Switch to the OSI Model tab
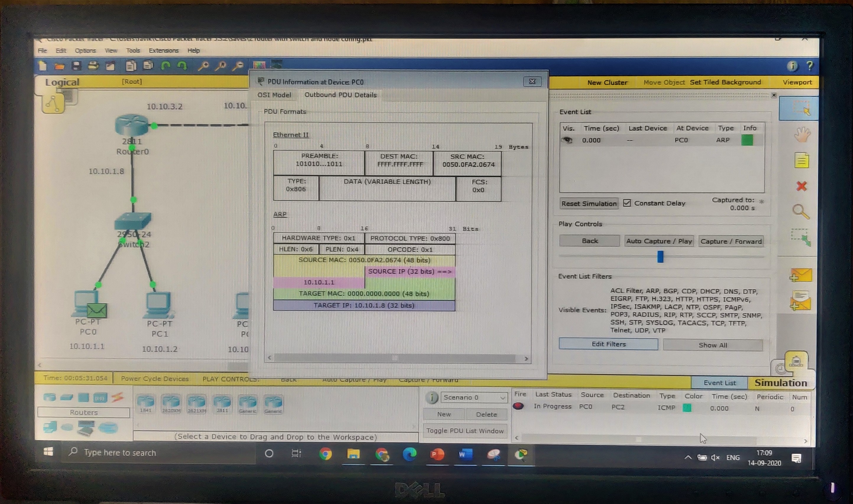This screenshot has width=853, height=504. (274, 95)
